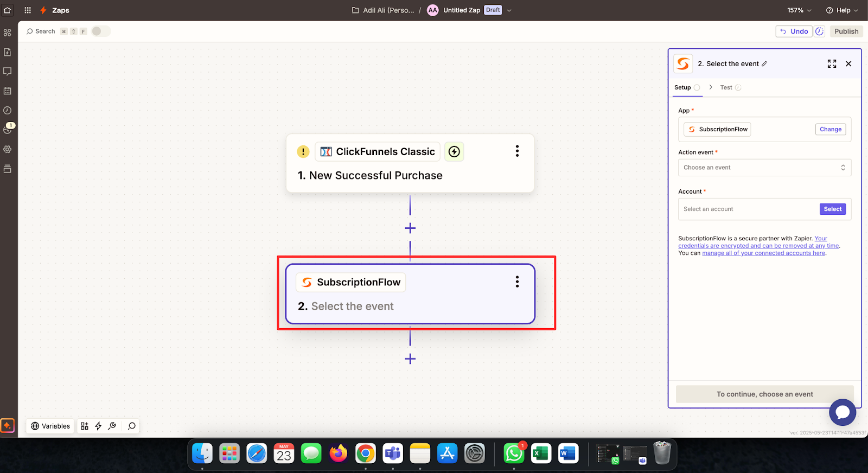The width and height of the screenshot is (868, 473).
Task: Expand the zap title dropdown chevron
Action: pyautogui.click(x=509, y=10)
